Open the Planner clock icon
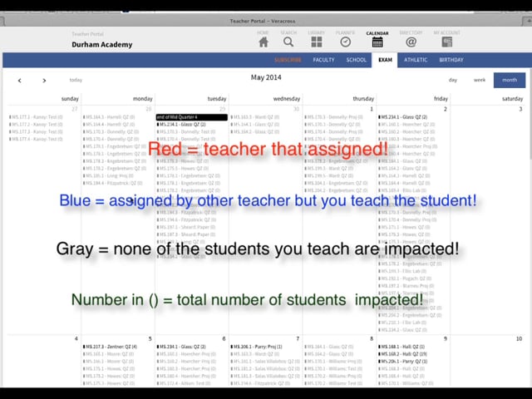 pos(346,42)
